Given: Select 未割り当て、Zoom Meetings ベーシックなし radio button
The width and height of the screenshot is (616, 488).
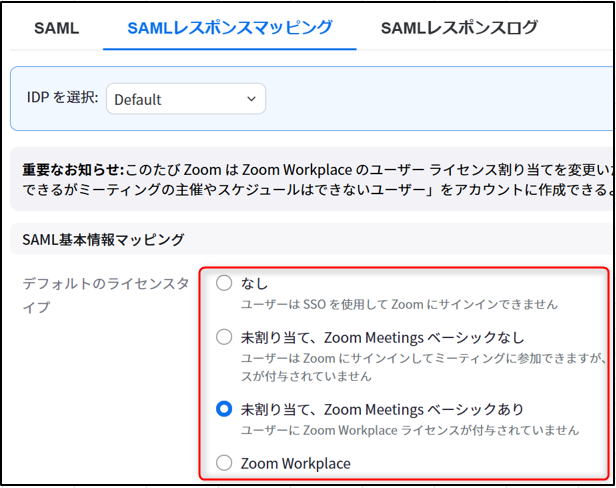Looking at the screenshot, I should click(x=224, y=337).
